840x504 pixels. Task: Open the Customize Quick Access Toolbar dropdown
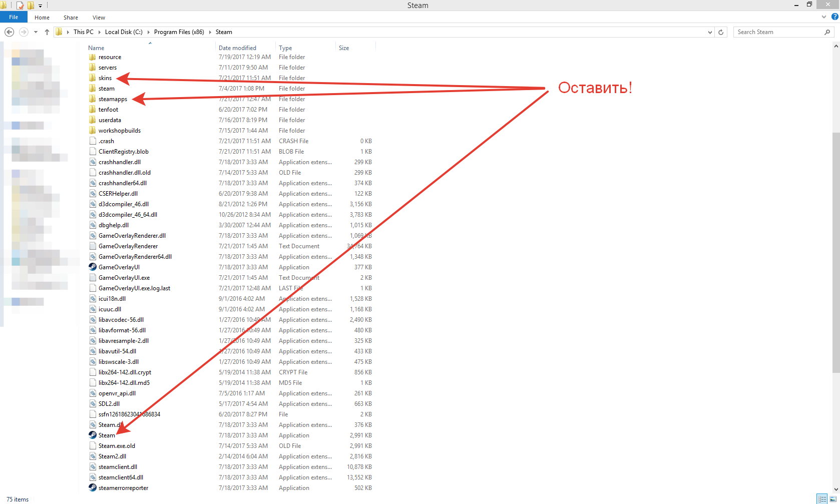point(41,6)
